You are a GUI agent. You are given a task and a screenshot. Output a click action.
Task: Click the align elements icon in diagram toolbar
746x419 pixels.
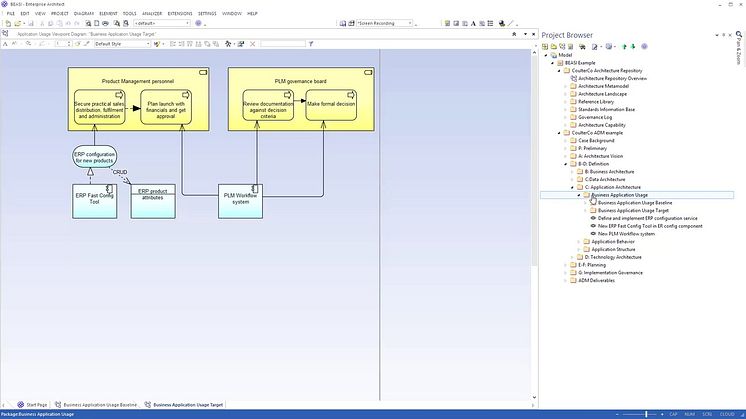(173, 44)
